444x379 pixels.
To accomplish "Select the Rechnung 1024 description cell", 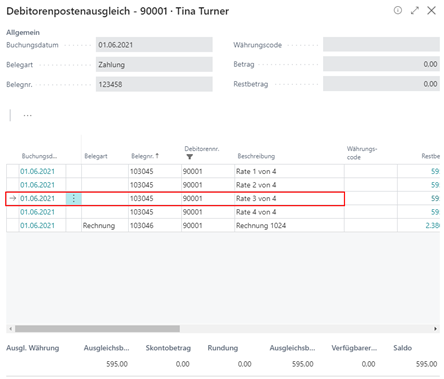I will point(289,226).
